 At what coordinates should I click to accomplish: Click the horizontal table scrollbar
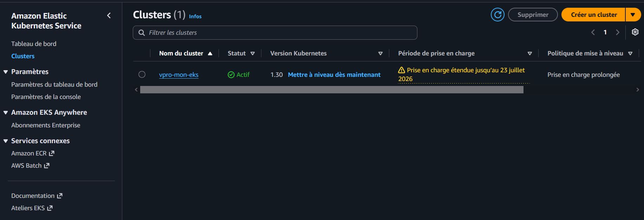click(x=332, y=90)
